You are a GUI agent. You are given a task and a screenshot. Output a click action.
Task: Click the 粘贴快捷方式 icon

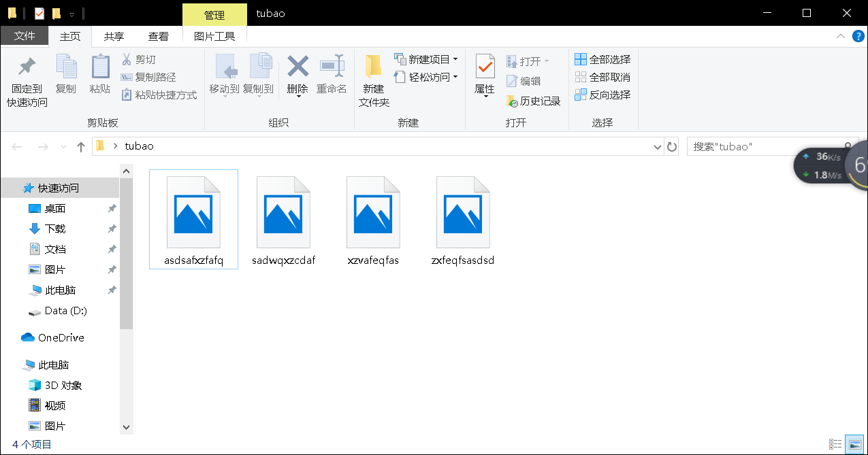(x=127, y=93)
